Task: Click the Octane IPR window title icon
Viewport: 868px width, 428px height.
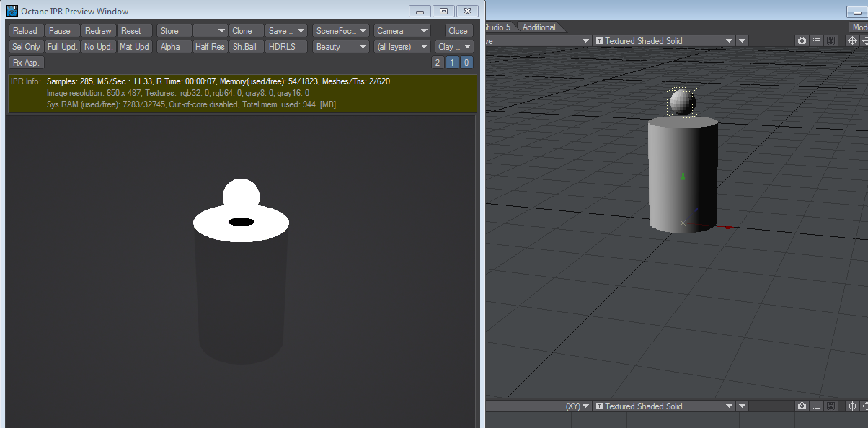Action: (x=12, y=11)
